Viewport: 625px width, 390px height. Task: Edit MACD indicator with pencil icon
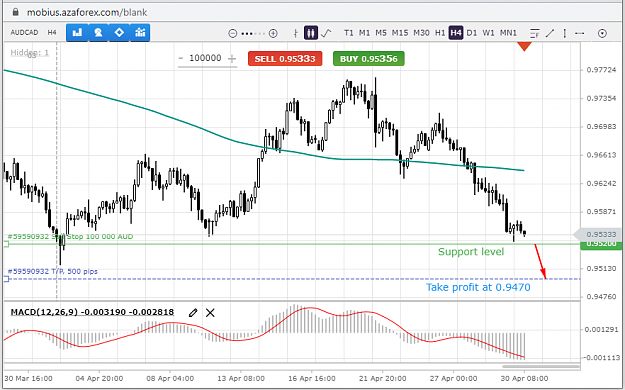click(193, 313)
